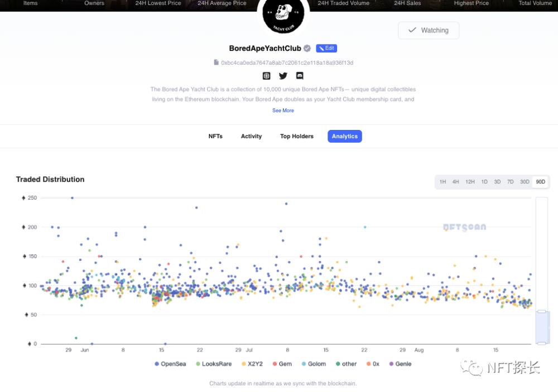558x392 pixels.
Task: Switch to the NFTs tab
Action: pyautogui.click(x=215, y=136)
